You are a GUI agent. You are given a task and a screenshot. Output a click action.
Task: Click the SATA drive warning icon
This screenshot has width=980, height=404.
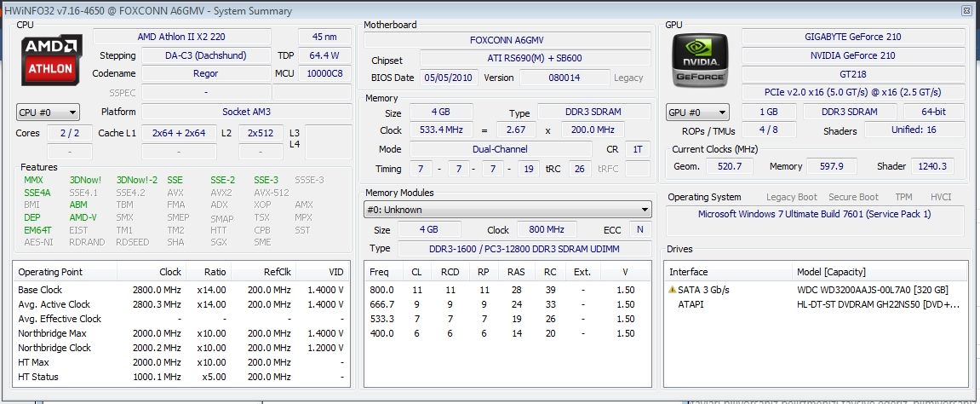(673, 290)
